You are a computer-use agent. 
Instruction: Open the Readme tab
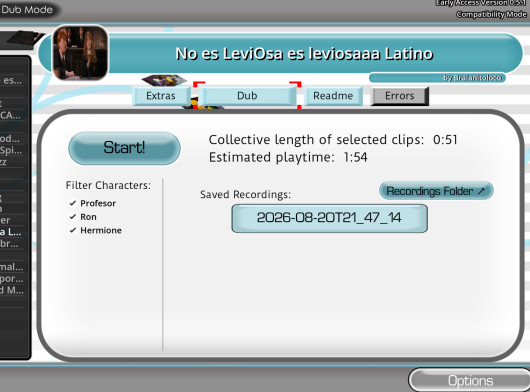coord(333,96)
